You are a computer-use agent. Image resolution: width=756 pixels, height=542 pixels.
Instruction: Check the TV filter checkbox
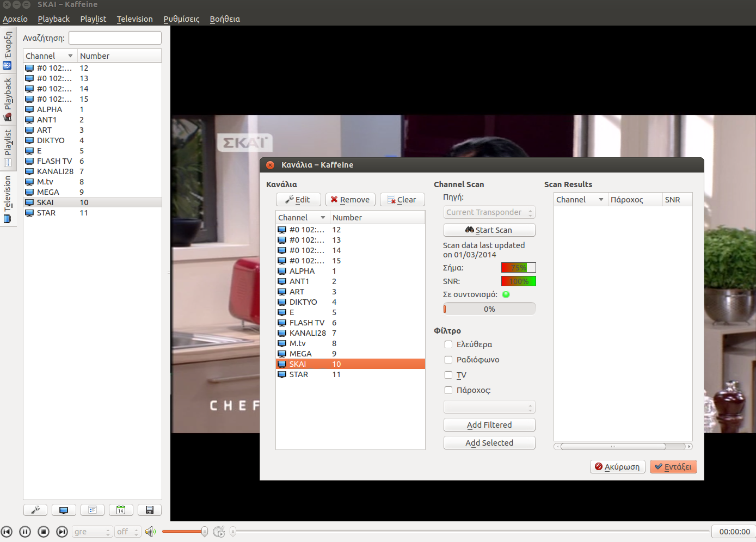click(448, 375)
